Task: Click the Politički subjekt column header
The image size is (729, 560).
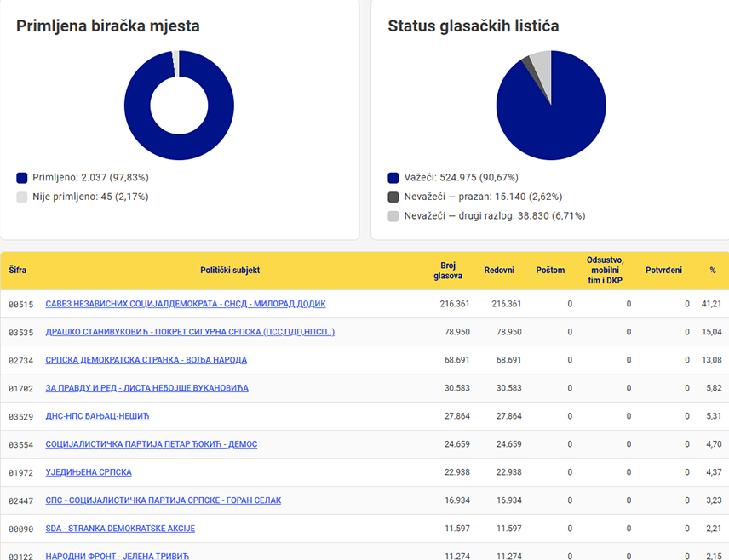Action: (x=230, y=271)
